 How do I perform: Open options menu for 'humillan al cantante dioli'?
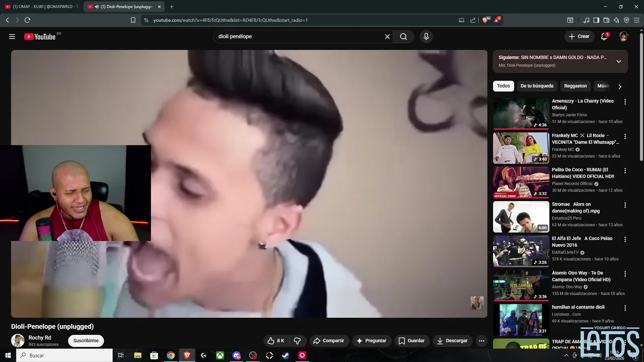(625, 308)
